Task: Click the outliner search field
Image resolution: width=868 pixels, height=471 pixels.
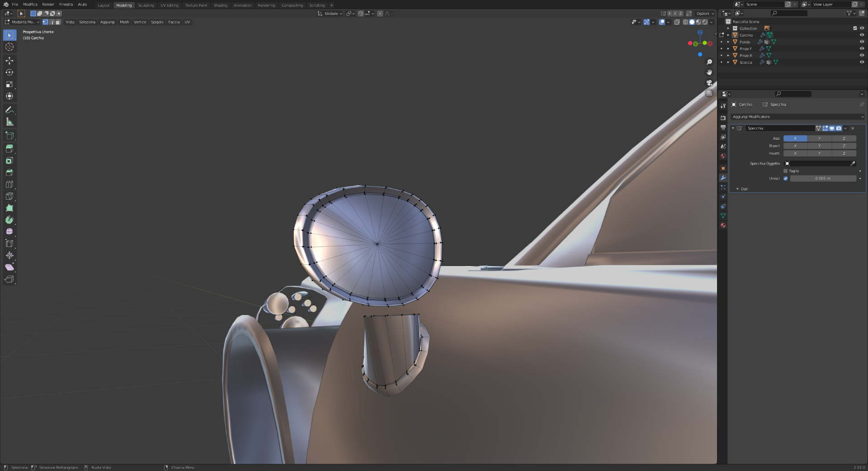Action: pos(789,13)
